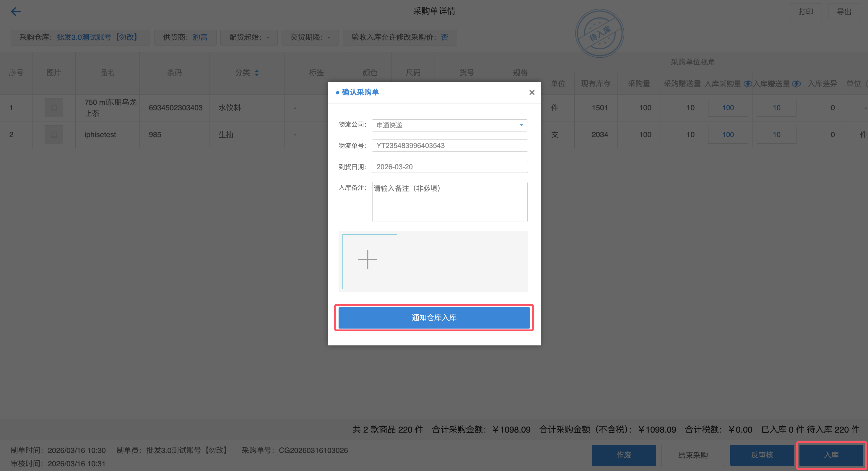
Task: Click lightning icon beside 入库赠送量
Action: pos(796,84)
